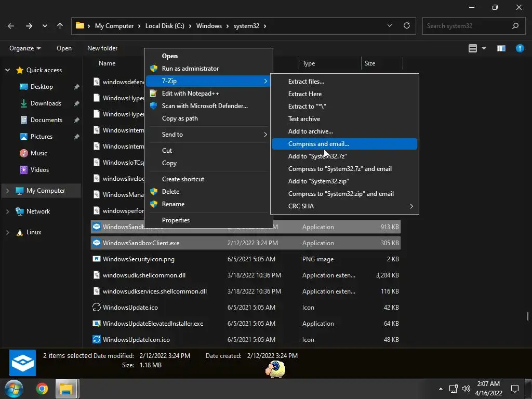
Task: Show hidden tray icons arrow
Action: 441,389
